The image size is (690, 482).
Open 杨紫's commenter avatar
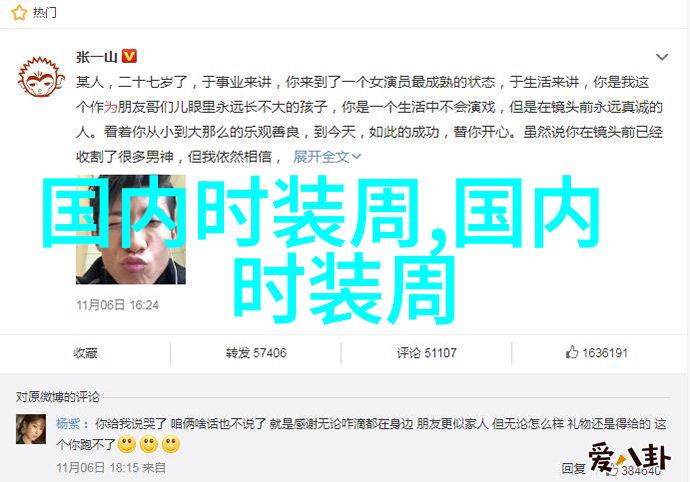point(31,429)
